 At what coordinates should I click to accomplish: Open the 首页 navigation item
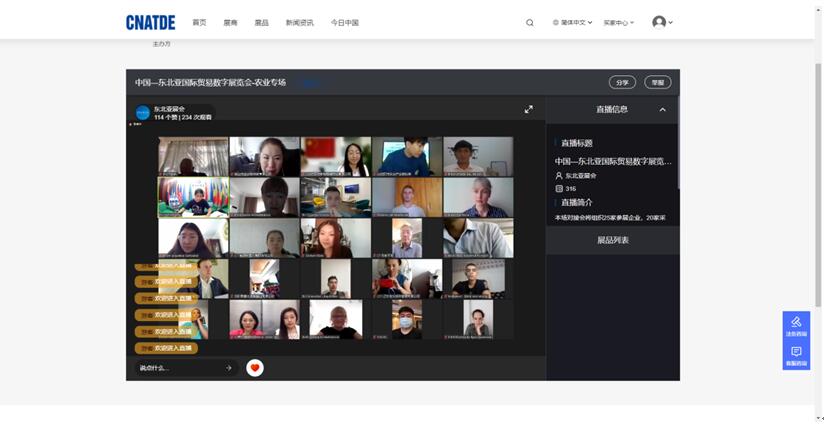click(199, 22)
